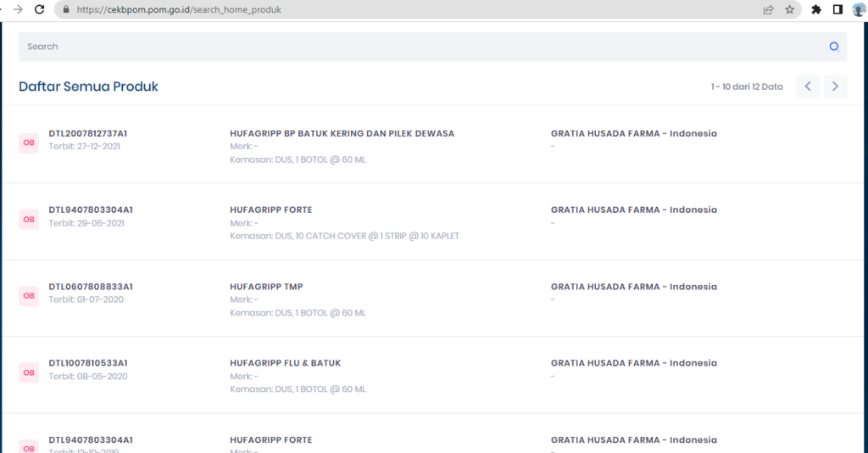Bookmark this page with the star icon
Screen dimensions: 868x453
[x=789, y=9]
